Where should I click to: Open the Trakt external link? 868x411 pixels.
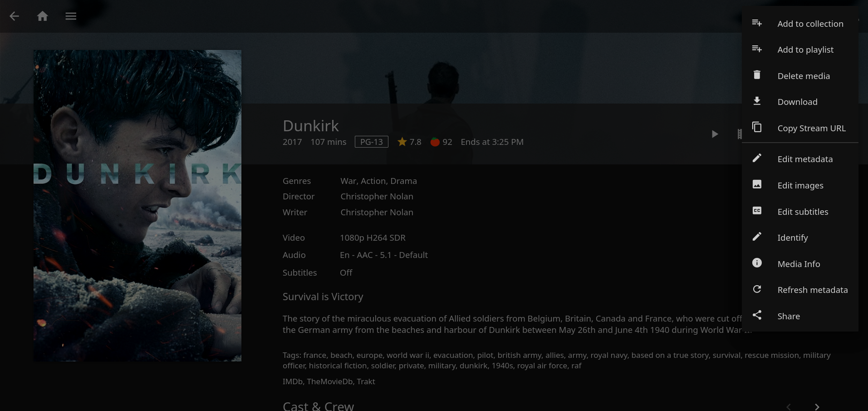(x=366, y=381)
